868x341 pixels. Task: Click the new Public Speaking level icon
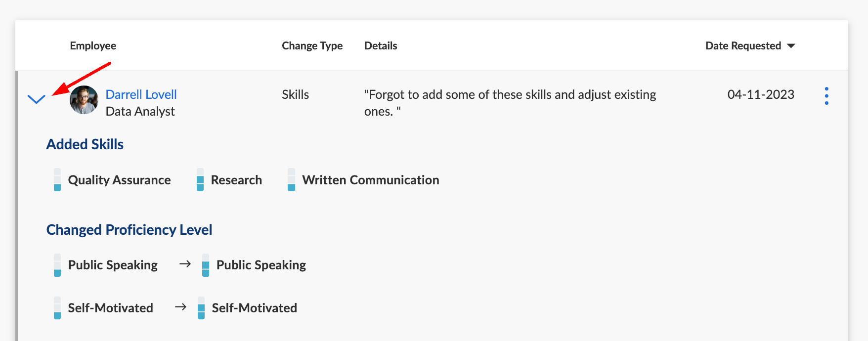206,265
